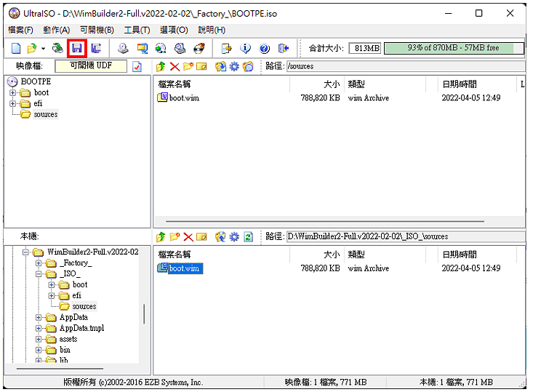Image resolution: width=533 pixels, height=392 pixels.
Task: Select the highlighted boot.wim in local list
Action: 184,268
